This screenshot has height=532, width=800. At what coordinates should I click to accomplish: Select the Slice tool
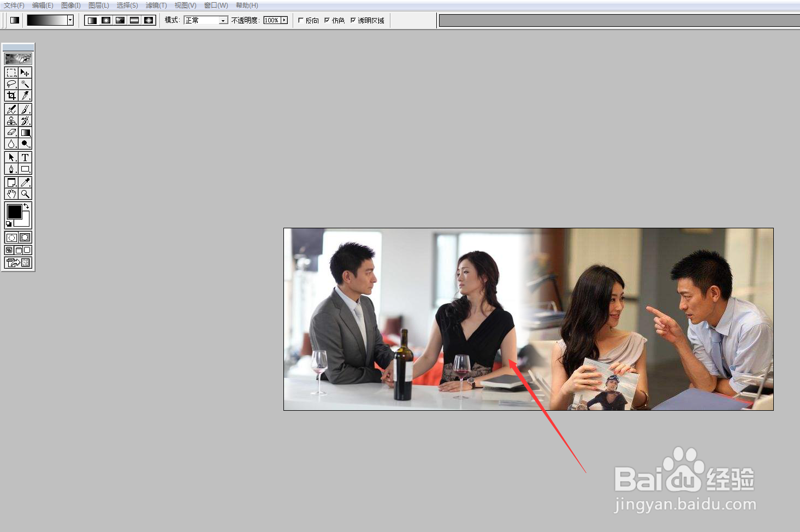point(25,96)
